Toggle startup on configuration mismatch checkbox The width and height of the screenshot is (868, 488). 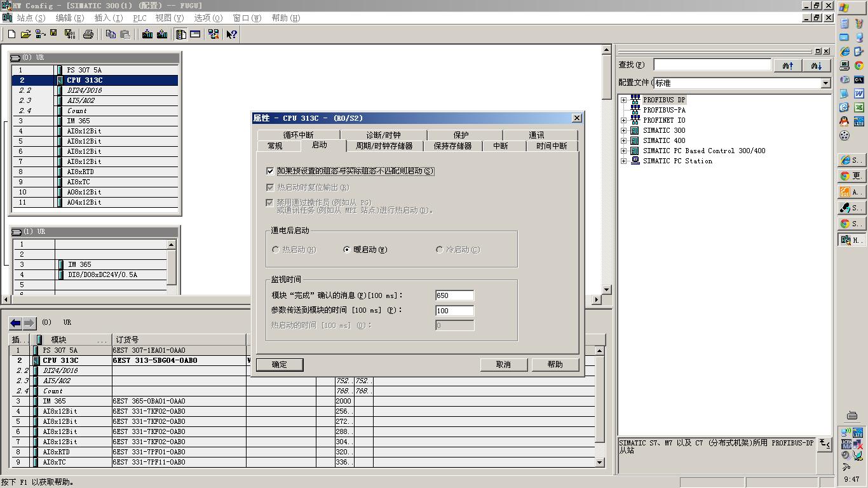tap(270, 171)
